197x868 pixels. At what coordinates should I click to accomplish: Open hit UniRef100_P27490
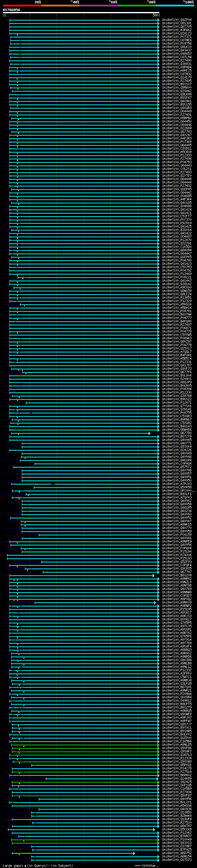click(x=177, y=60)
